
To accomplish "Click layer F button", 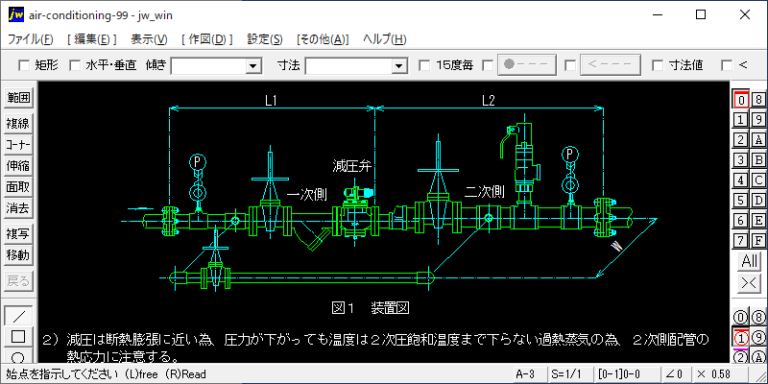I will (758, 240).
